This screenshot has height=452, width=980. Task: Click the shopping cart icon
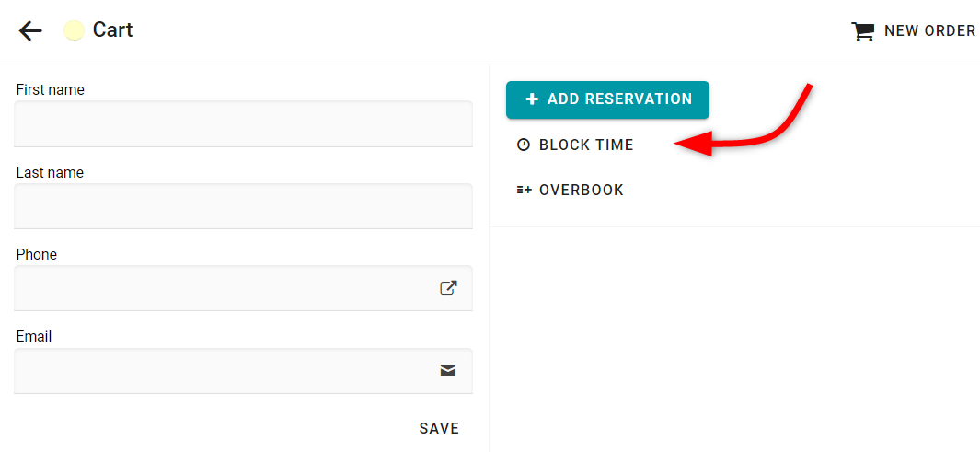pos(862,31)
